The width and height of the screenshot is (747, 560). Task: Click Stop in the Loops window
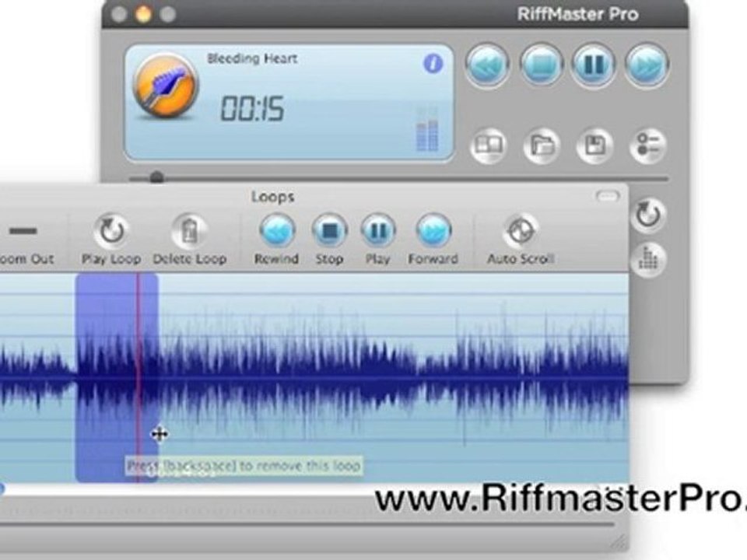coord(329,239)
